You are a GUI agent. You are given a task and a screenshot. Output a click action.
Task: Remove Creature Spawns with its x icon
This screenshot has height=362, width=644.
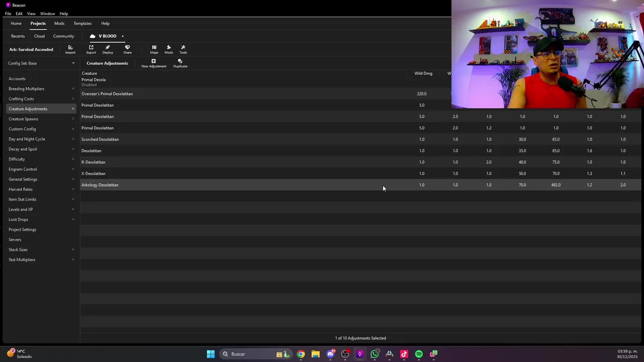[x=73, y=119]
